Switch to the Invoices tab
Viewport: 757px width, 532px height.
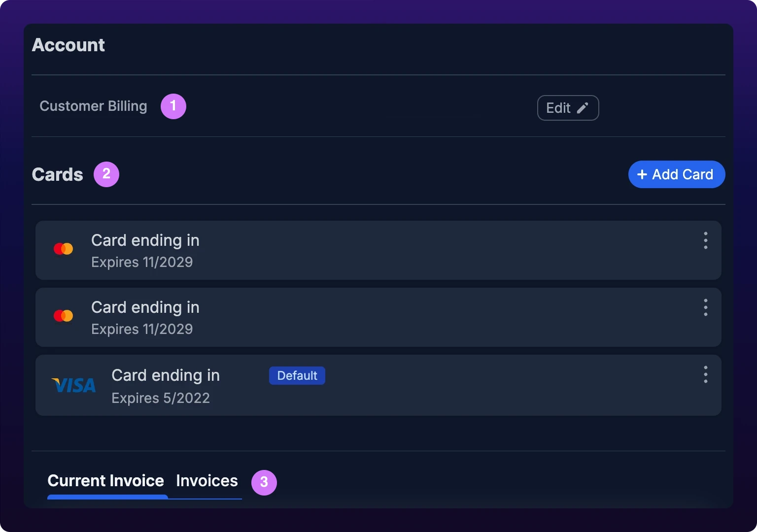tap(207, 481)
